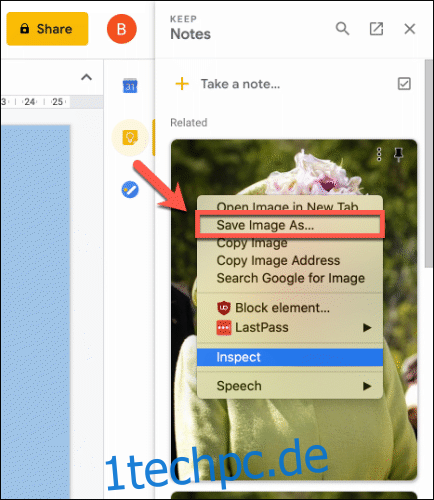Collapse the toolbar with the up chevron
Screen dimensions: 434x500
[86, 77]
